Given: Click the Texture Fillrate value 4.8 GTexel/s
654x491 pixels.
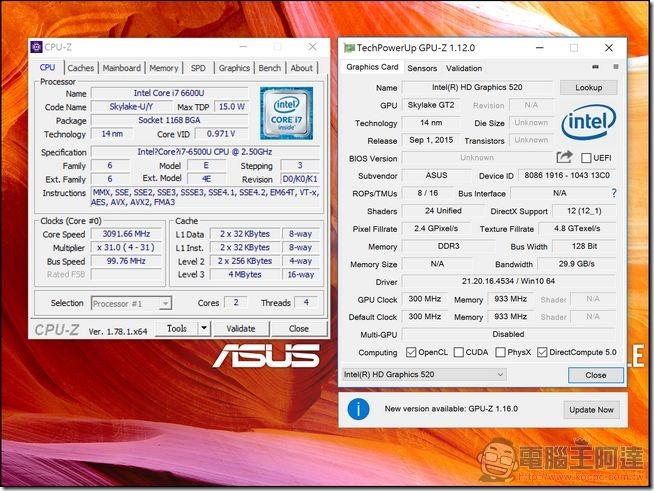Looking at the screenshot, I should pos(577,229).
